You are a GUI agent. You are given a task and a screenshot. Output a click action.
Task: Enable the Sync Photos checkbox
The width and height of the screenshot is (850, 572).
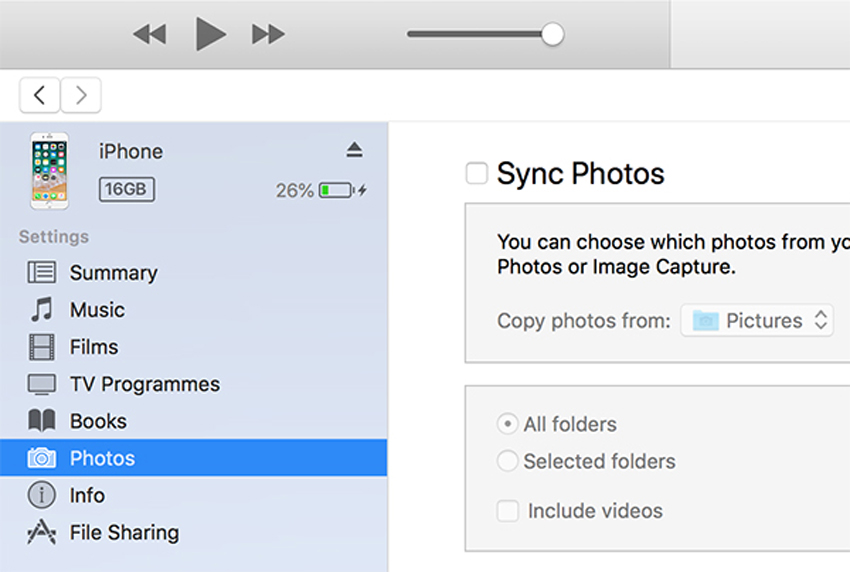coord(477,174)
